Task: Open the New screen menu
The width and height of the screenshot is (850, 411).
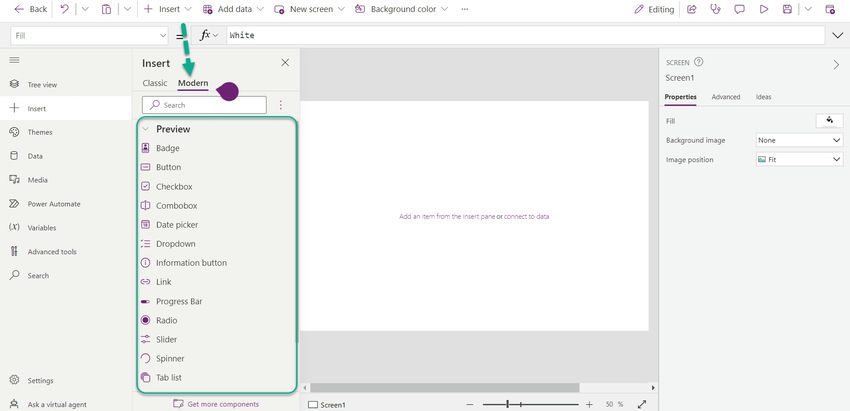Action: click(x=309, y=9)
